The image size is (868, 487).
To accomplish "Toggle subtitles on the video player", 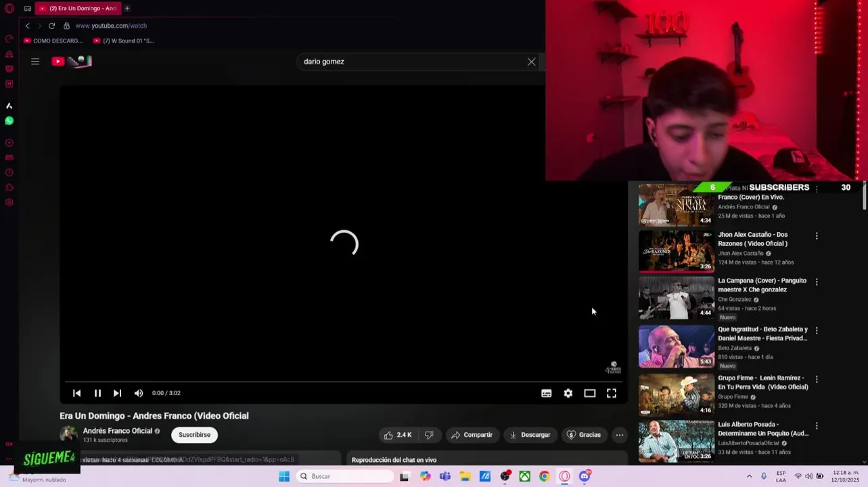I will [546, 393].
